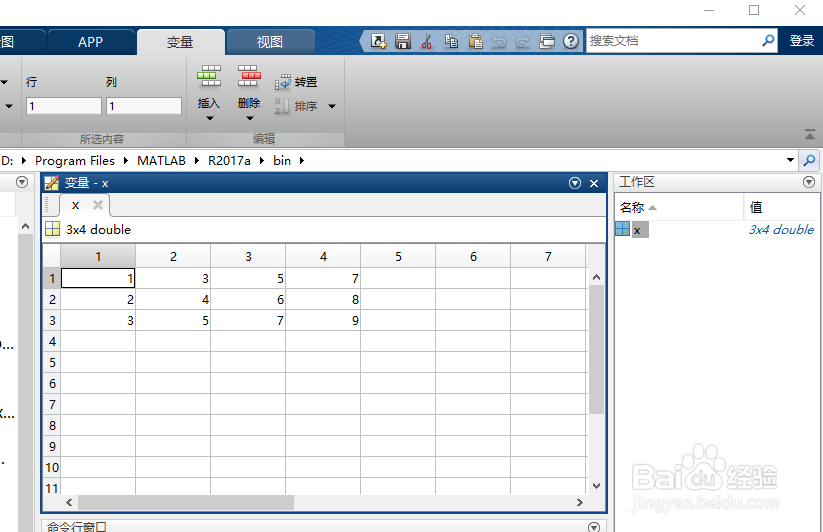Click the variable grid vertical scrollbar thumb
Screen dimensions: 823x532
(x=596, y=349)
